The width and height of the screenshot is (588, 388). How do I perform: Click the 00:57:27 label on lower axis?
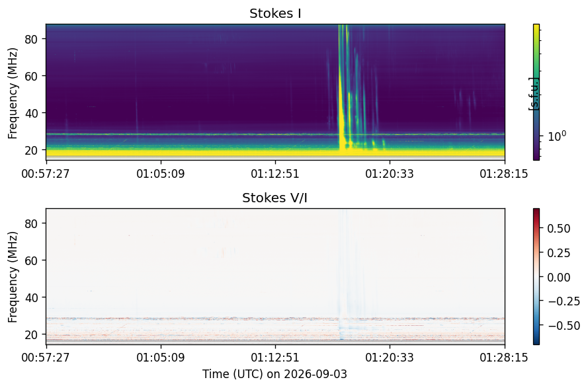[x=46, y=357]
